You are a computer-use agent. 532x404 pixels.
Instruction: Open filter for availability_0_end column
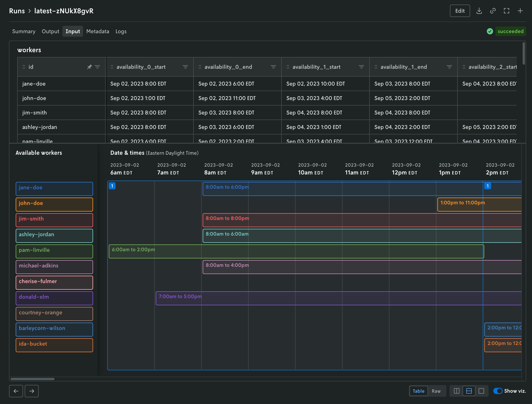coord(273,67)
